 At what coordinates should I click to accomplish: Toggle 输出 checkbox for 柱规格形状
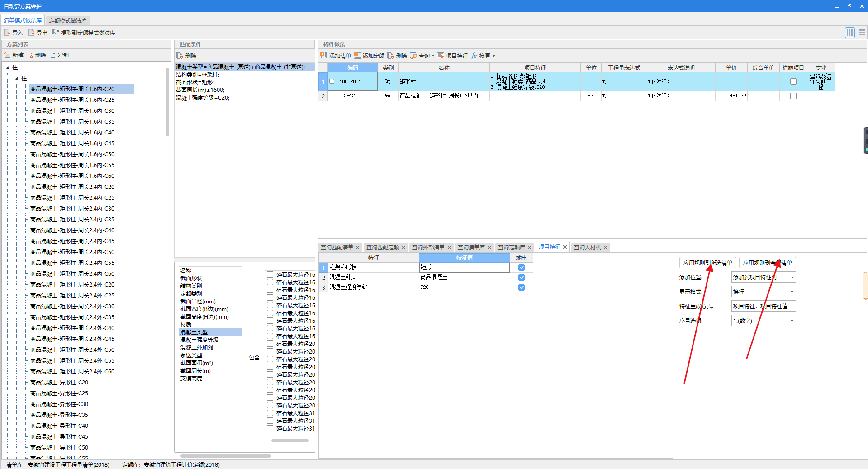pyautogui.click(x=522, y=268)
